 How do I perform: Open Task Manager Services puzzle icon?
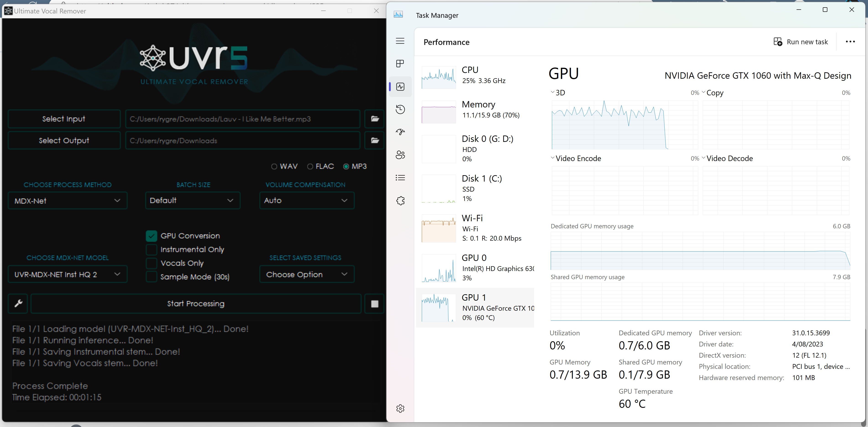pyautogui.click(x=400, y=201)
